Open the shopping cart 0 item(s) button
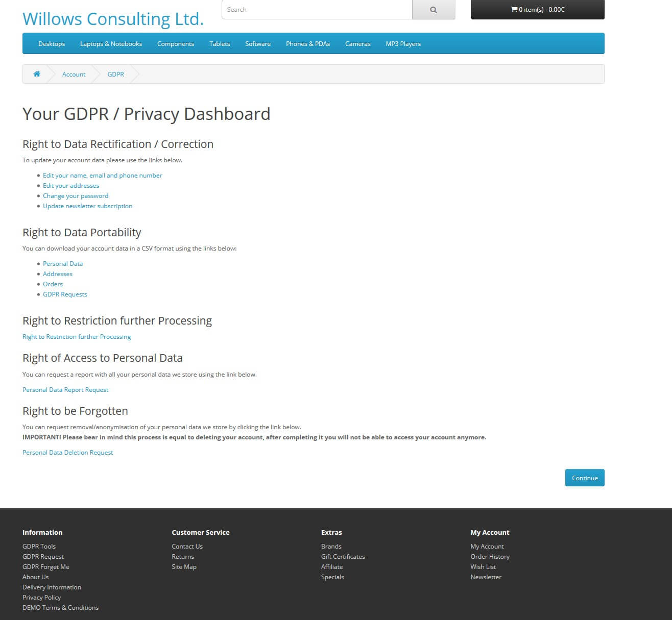672x620 pixels. tap(537, 10)
